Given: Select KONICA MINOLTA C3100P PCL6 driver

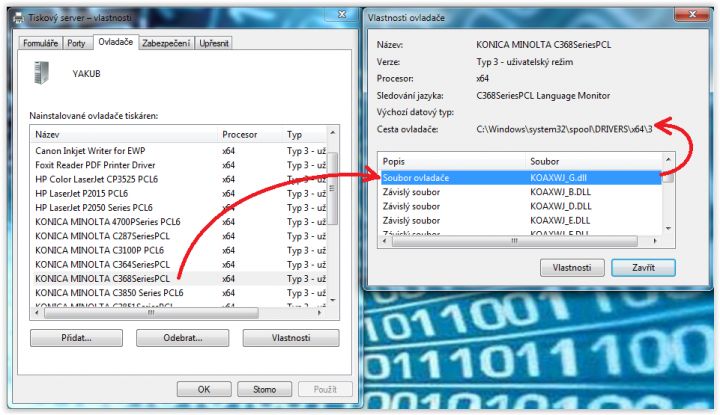Looking at the screenshot, I should tap(180, 250).
